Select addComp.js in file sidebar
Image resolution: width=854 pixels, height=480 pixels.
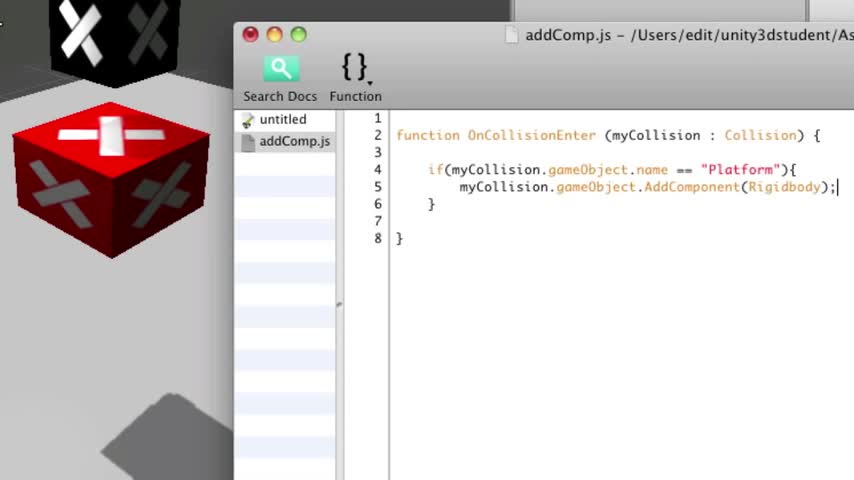[295, 141]
